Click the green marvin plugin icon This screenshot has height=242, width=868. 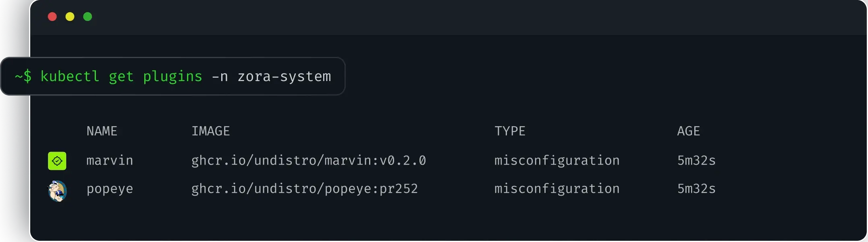tap(57, 161)
